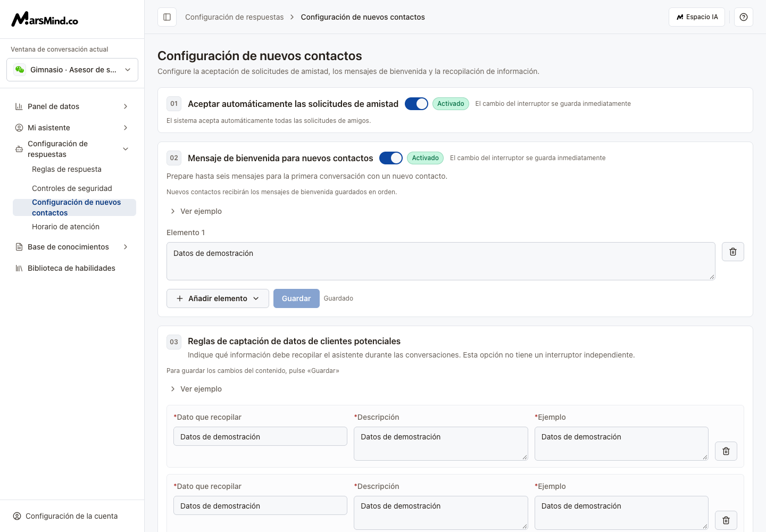Open the Gimnasio conversation window dropdown
Screen dimensions: 766x532
pos(72,70)
